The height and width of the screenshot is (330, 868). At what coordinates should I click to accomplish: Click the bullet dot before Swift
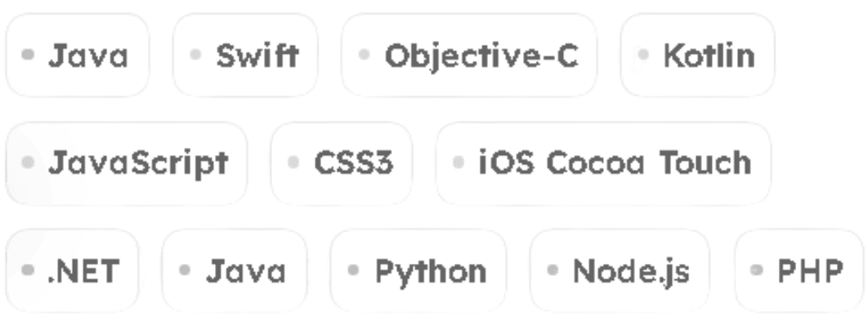tap(195, 54)
